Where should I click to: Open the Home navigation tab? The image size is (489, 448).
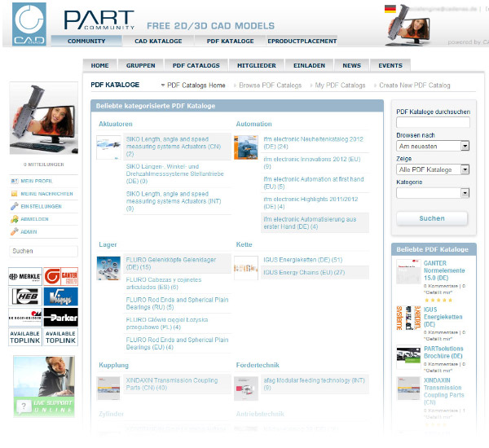pos(99,65)
